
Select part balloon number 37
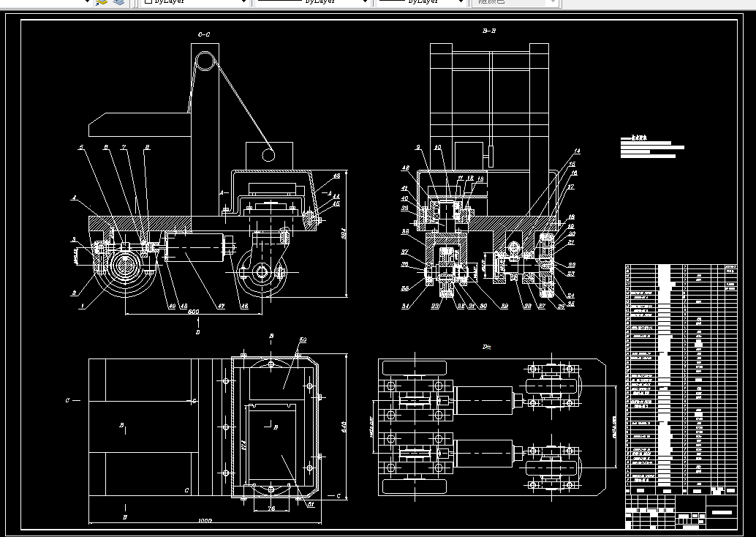[405, 252]
